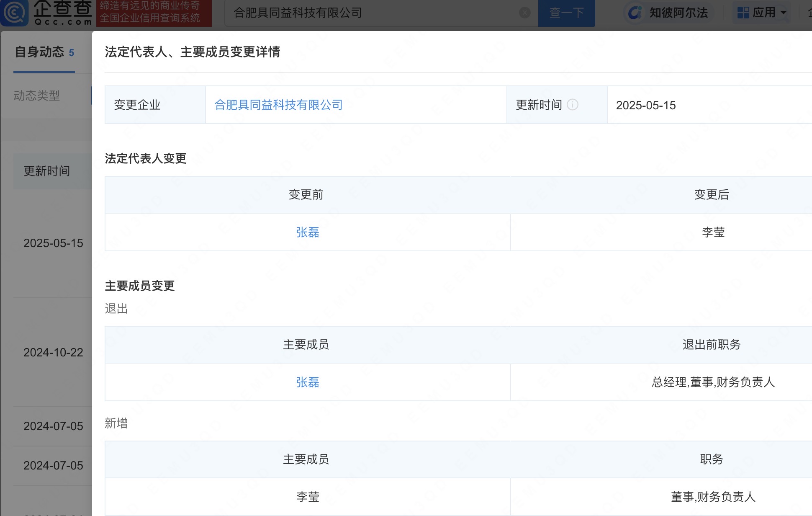Click the Qcc logo icon

click(x=14, y=13)
